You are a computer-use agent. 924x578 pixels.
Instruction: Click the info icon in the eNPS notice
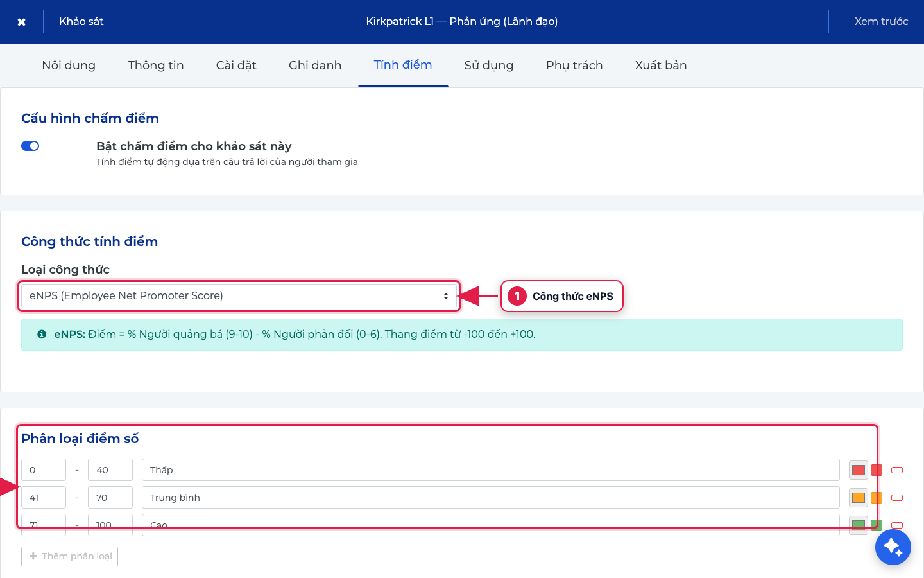pos(42,334)
